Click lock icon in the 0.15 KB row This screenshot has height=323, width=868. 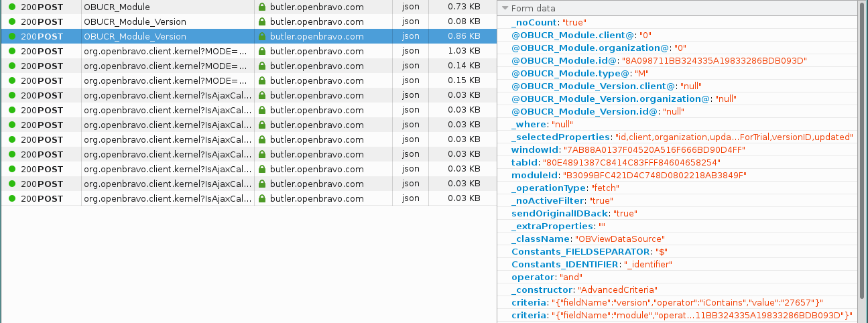pyautogui.click(x=263, y=80)
